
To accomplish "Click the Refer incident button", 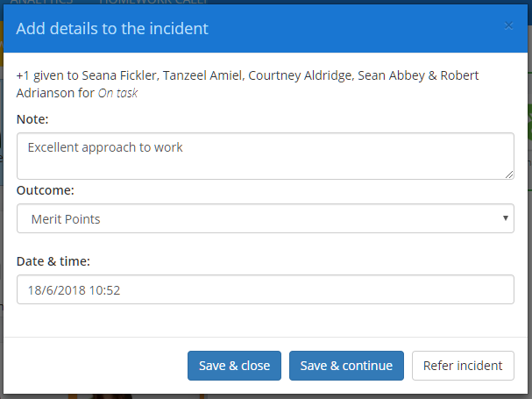I will tap(463, 366).
